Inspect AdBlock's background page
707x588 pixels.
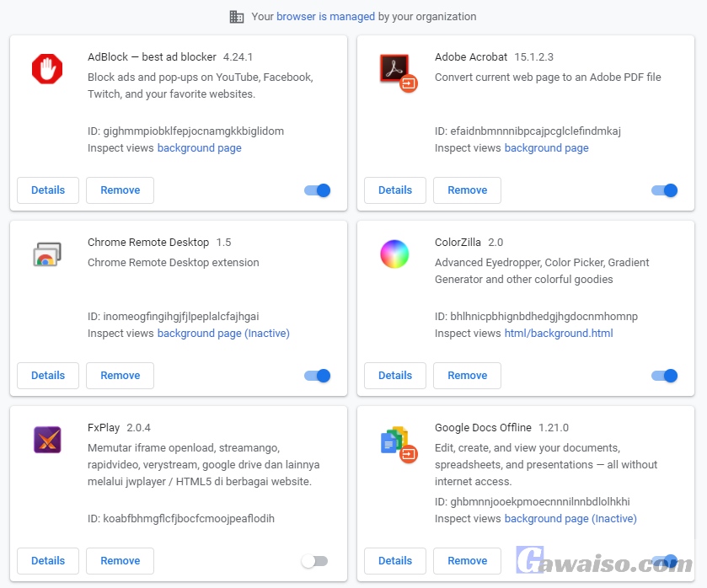[199, 147]
